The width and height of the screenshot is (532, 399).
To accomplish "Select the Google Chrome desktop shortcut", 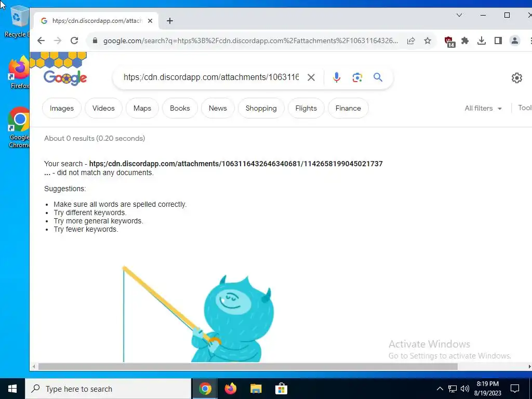I will click(x=19, y=128).
